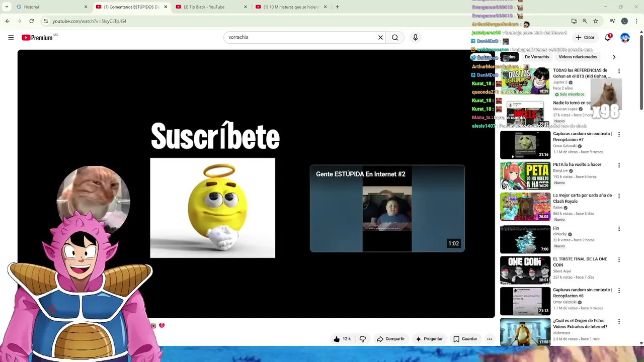Expand the tab search dropdown chevron
Viewport: 644px width, 362px height.
point(7,7)
